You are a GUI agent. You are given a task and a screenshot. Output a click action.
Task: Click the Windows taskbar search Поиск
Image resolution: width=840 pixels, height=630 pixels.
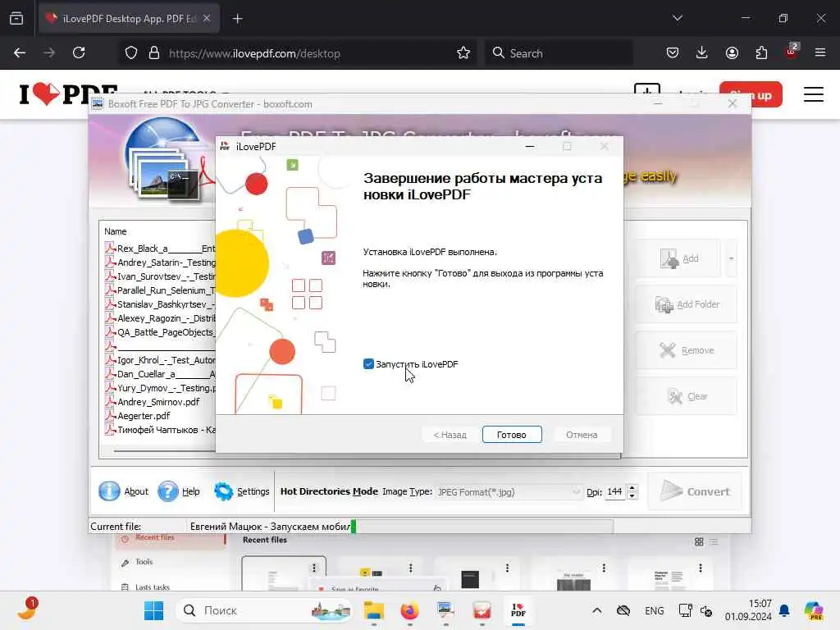click(264, 610)
